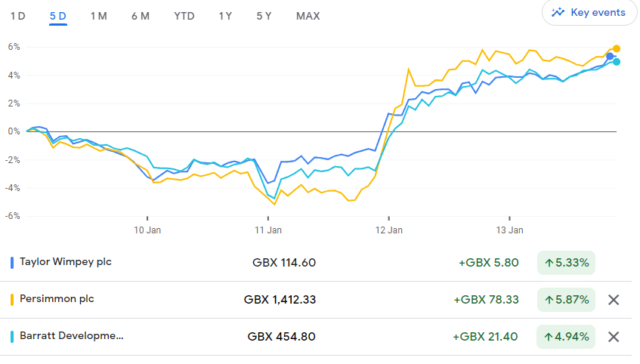
Task: Open Taylor Wimpey plc stock row
Action: tap(66, 263)
